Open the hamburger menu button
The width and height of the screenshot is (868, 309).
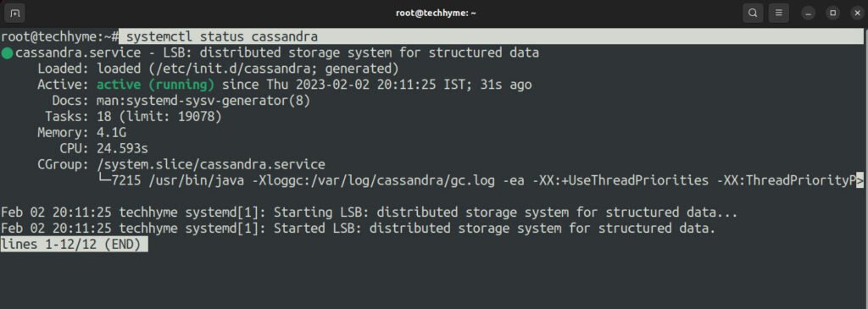tap(778, 13)
